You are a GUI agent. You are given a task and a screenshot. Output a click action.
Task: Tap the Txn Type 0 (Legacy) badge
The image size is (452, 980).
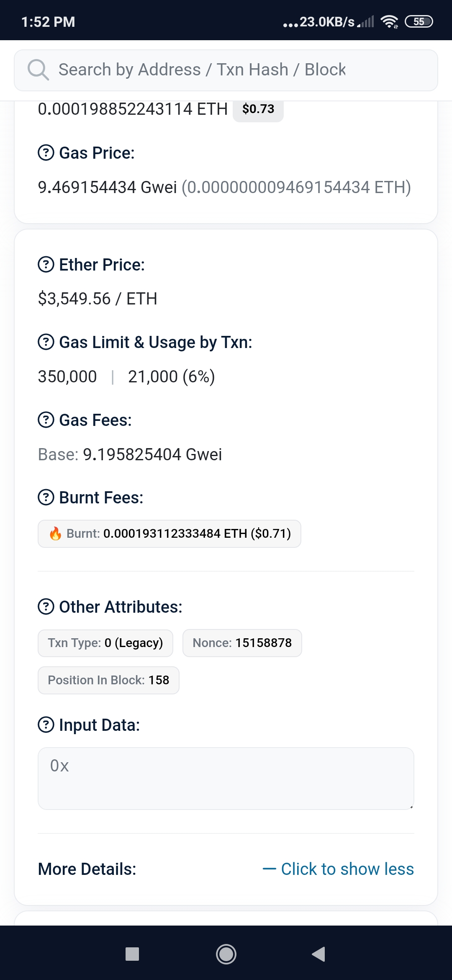tap(105, 643)
